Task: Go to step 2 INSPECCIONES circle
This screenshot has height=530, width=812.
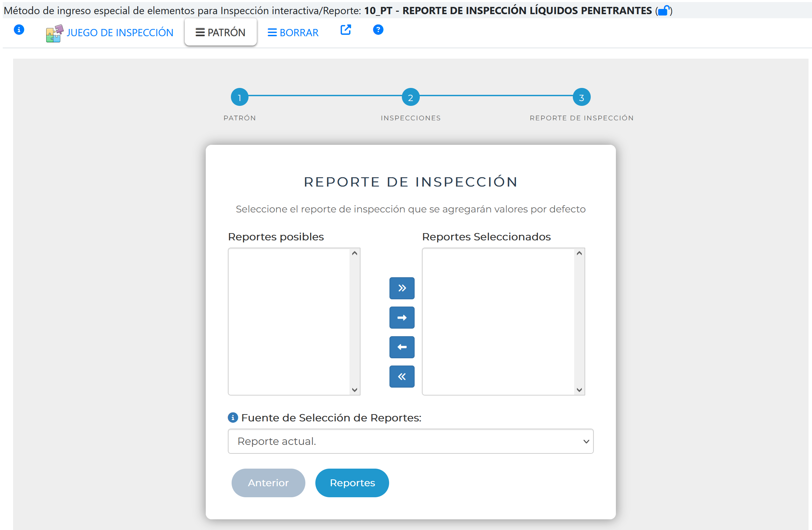Action: pyautogui.click(x=410, y=98)
